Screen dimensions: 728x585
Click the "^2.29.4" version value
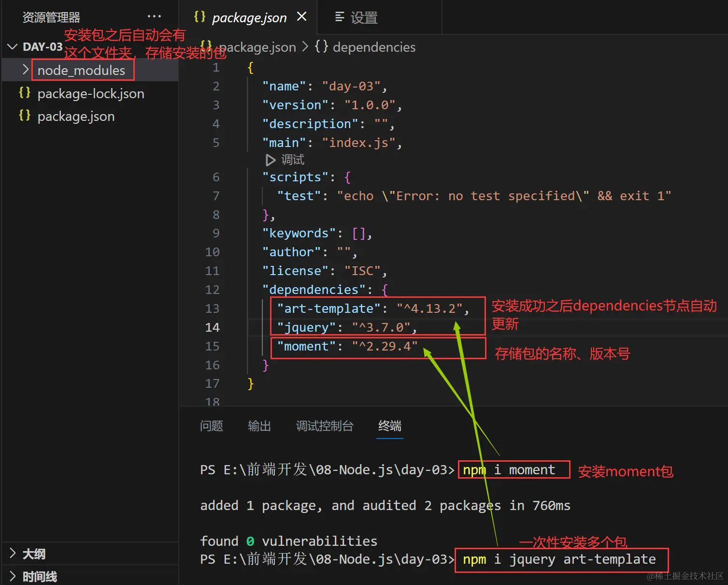(x=385, y=346)
